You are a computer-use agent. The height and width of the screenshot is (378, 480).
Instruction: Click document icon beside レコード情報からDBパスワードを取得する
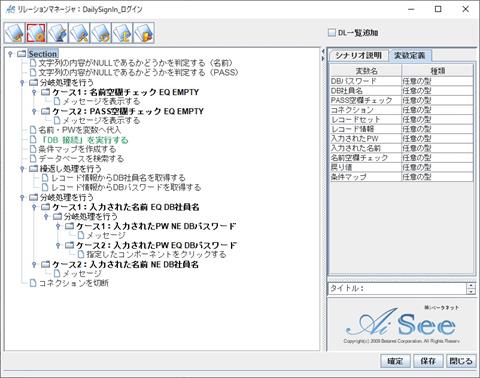[45, 188]
